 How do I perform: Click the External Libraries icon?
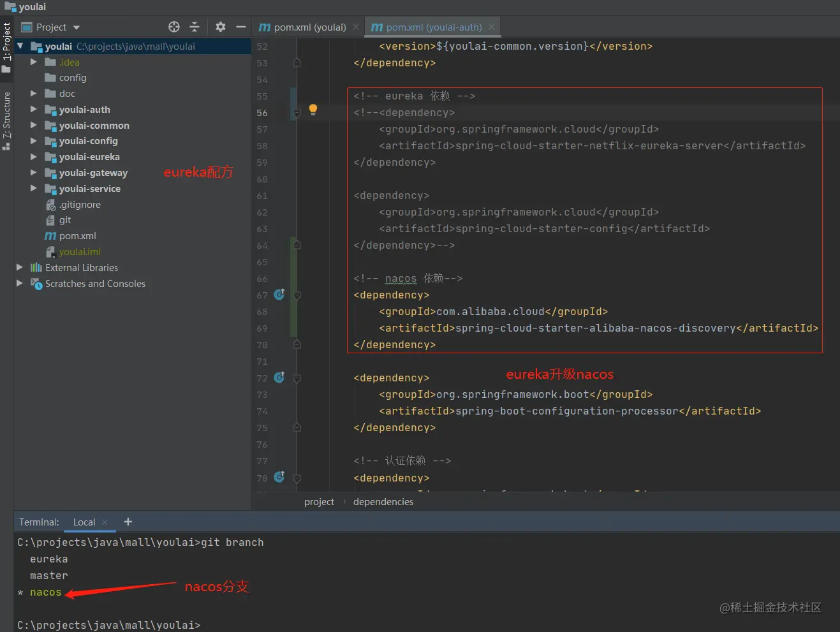click(x=36, y=268)
